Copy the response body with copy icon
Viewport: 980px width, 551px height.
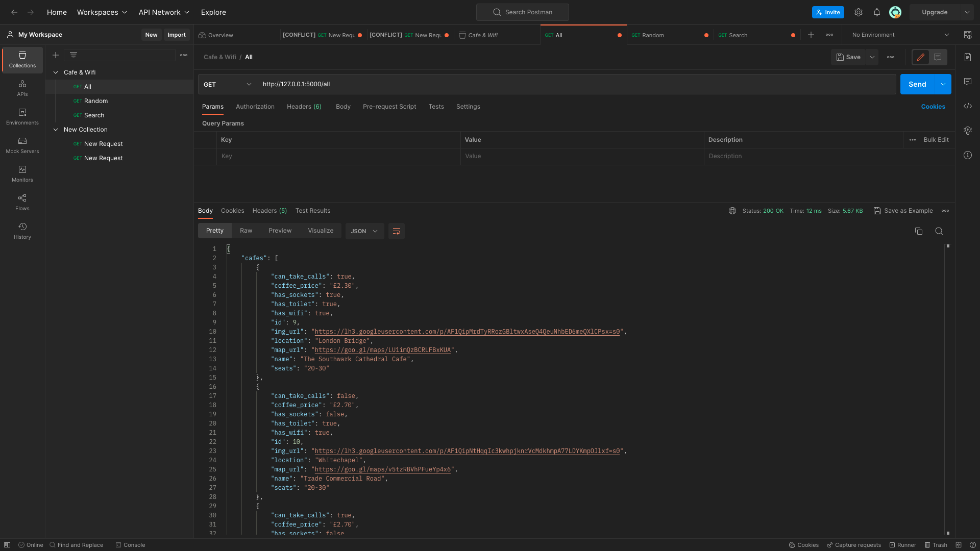pos(918,231)
